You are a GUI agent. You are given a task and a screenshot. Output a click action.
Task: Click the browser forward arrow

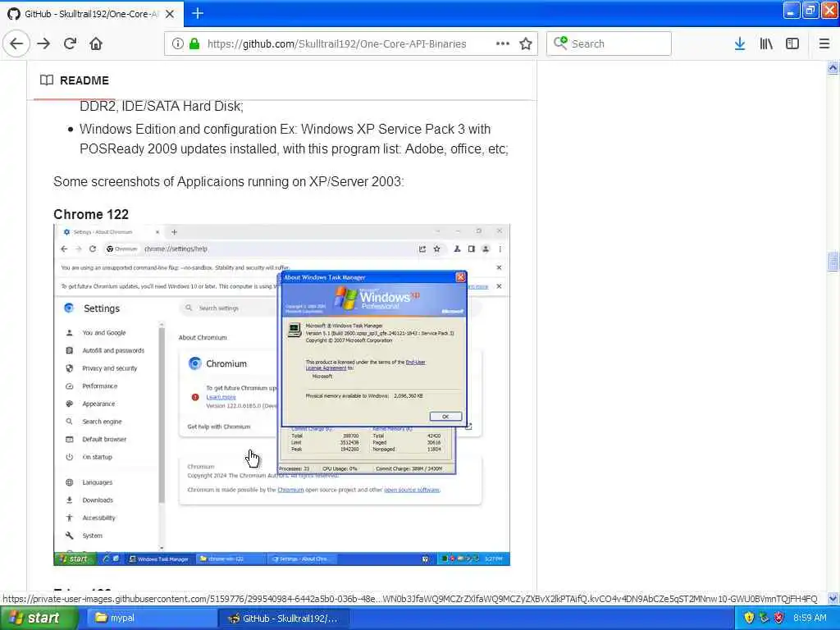[x=43, y=43]
